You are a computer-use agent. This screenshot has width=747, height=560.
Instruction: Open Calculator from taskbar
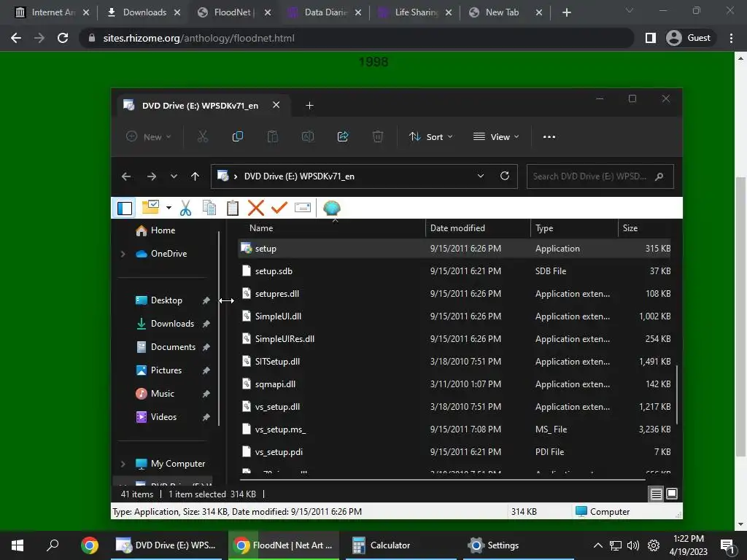coord(401,545)
